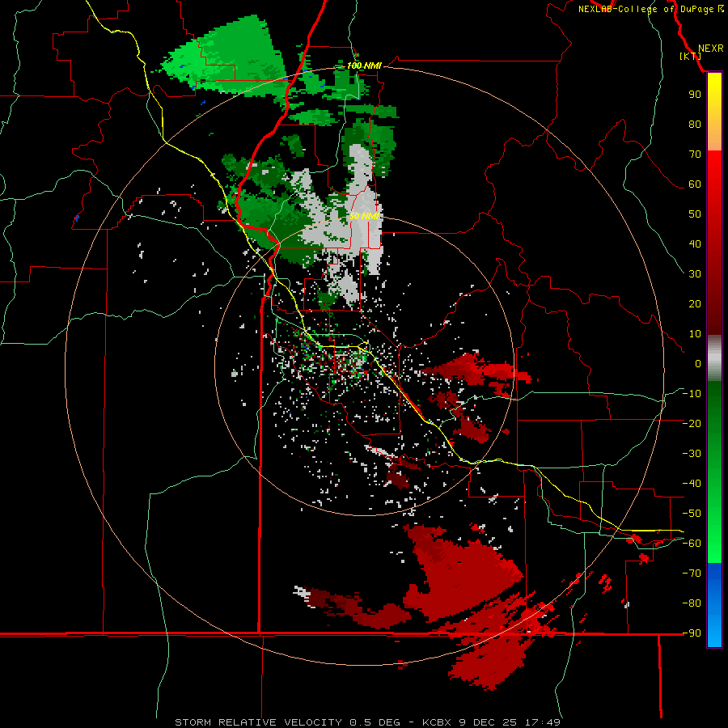Click the "90" scale value on legend
This screenshot has width=728, height=728.
click(x=695, y=95)
